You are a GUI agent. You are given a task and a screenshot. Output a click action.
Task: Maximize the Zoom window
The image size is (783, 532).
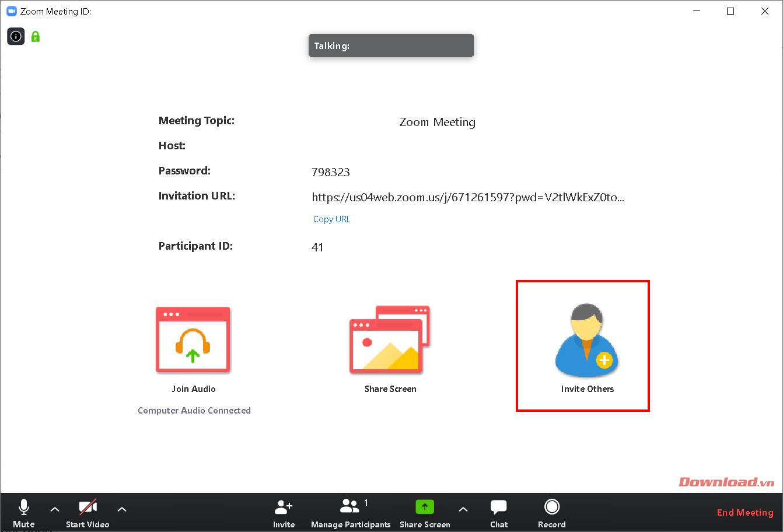click(x=730, y=11)
